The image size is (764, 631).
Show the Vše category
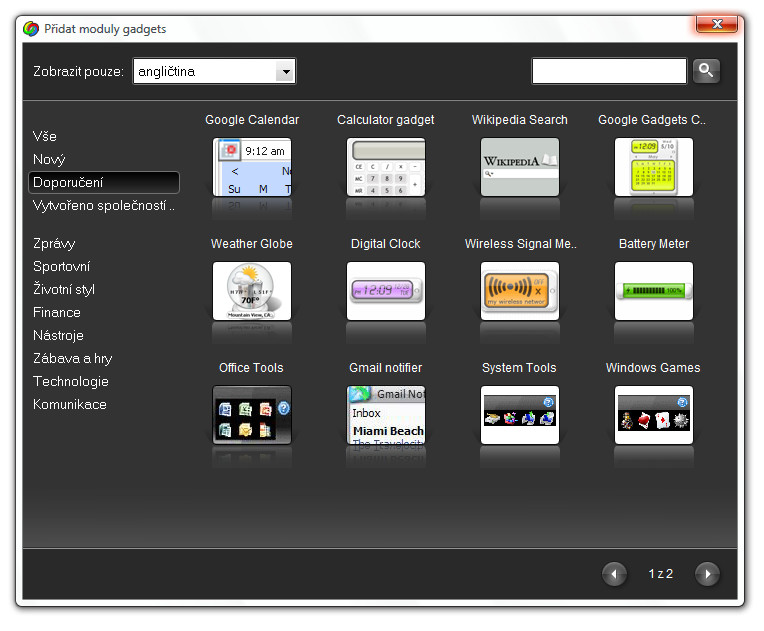pos(45,136)
